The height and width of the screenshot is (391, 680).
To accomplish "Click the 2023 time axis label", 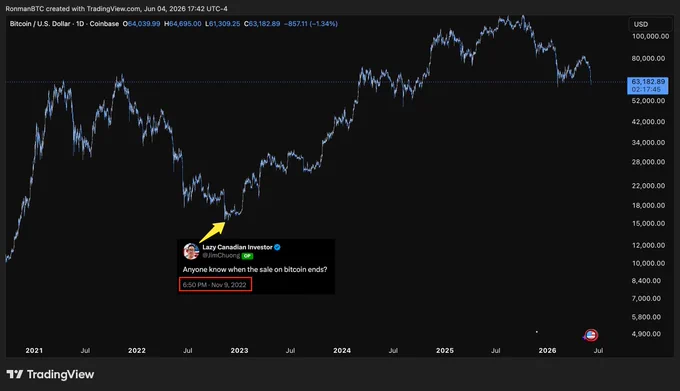I will coord(239,351).
